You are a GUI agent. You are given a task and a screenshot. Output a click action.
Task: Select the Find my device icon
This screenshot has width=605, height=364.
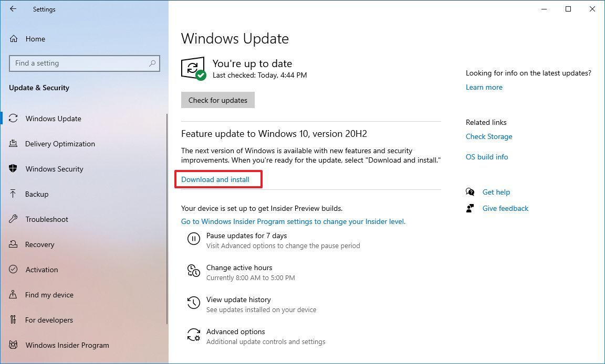(13, 295)
